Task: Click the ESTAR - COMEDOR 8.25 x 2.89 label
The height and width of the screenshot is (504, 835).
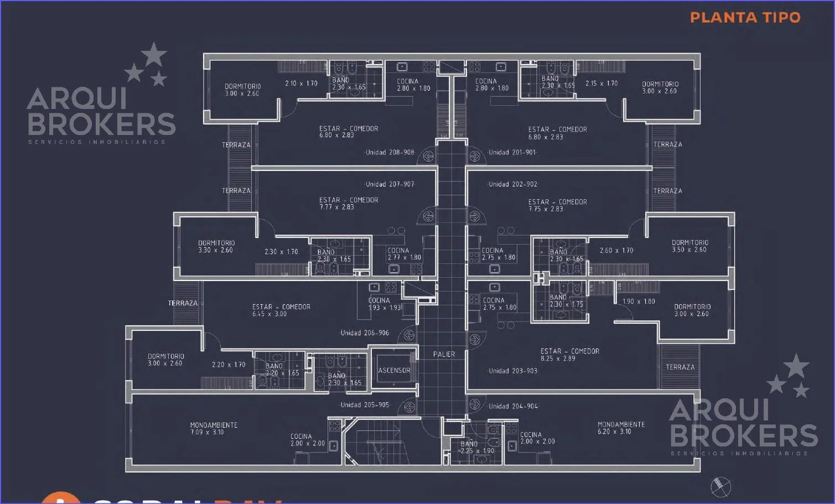Action: pos(569,355)
